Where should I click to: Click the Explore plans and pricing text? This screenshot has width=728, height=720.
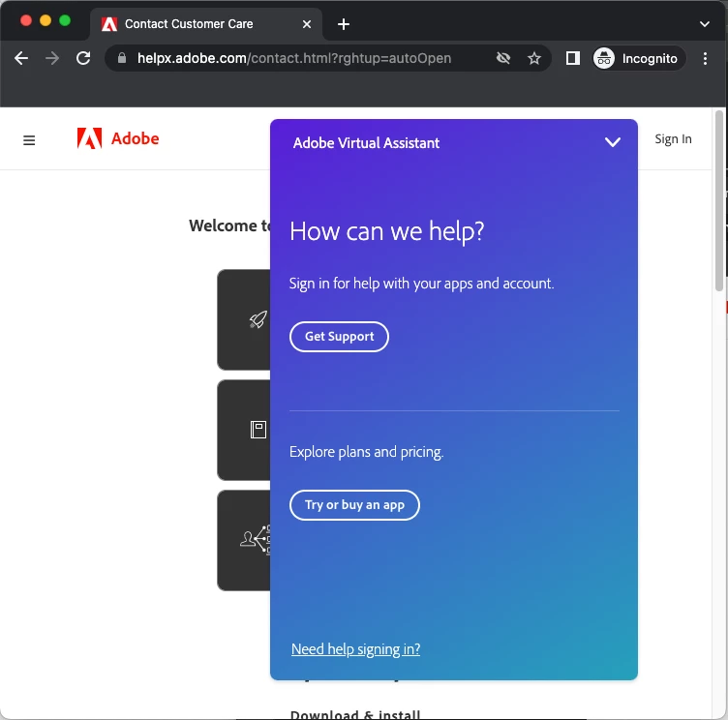[366, 452]
